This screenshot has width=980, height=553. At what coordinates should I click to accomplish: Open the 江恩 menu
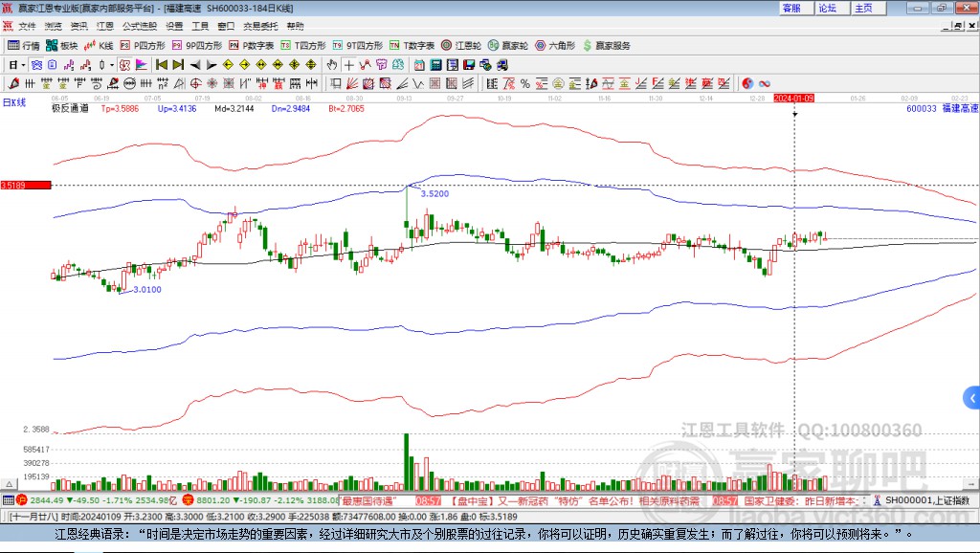(x=105, y=26)
